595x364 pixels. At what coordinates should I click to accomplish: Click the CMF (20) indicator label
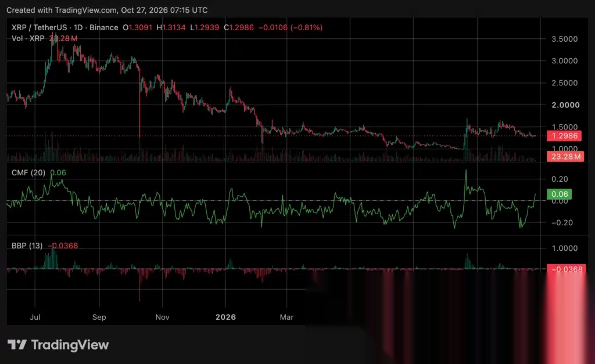pyautogui.click(x=28, y=172)
